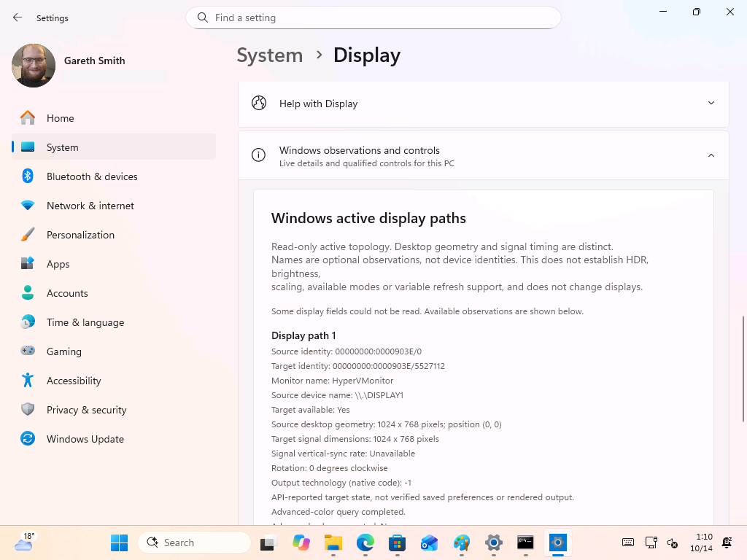
Task: Open the Windows Start menu
Action: (x=119, y=542)
